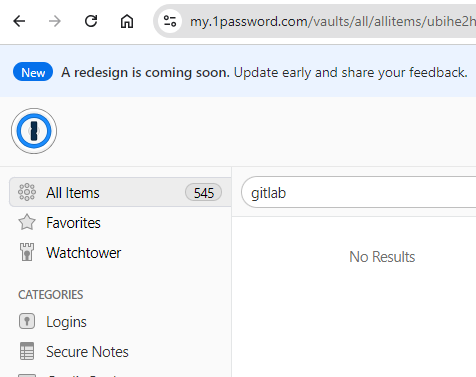Click the 1Password logo icon
The width and height of the screenshot is (476, 377).
click(x=34, y=131)
